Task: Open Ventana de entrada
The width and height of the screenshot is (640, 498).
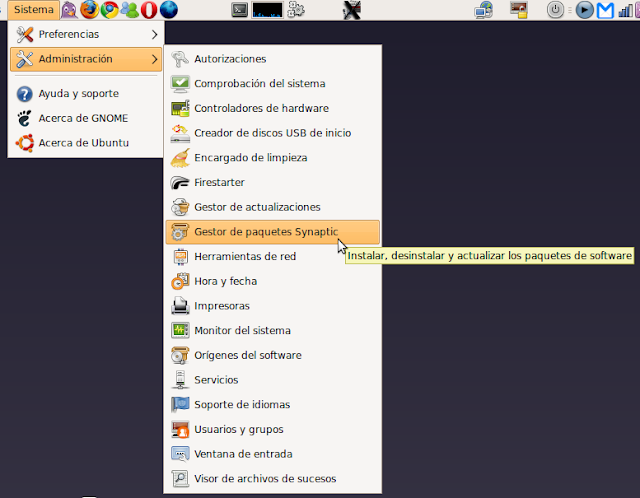Action: tap(273, 454)
